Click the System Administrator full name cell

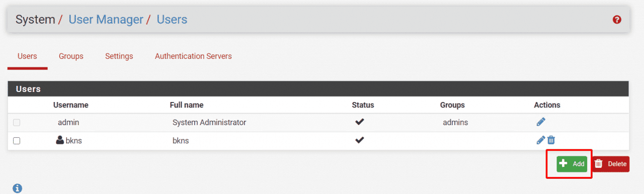coord(209,122)
